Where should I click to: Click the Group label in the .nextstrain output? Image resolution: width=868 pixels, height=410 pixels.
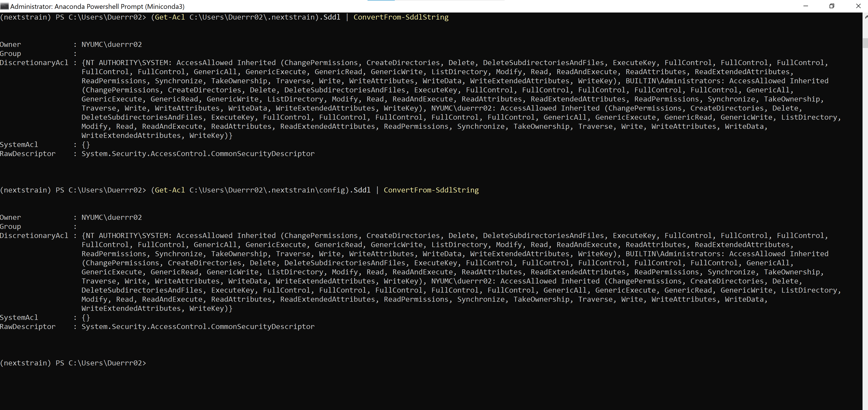pos(10,54)
